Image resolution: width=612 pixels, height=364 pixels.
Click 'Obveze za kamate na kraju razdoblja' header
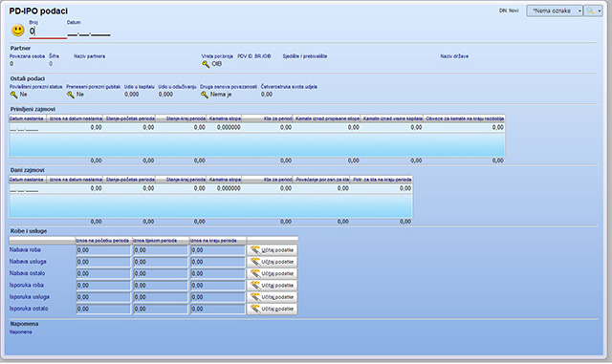(464, 118)
